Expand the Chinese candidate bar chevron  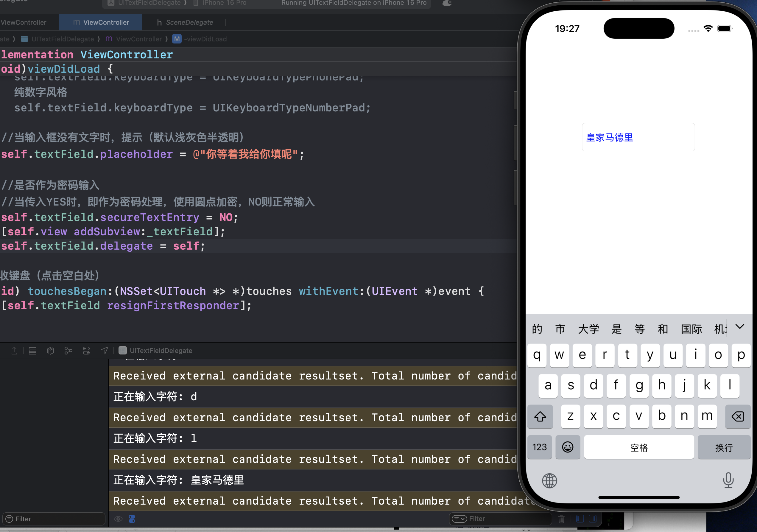[x=739, y=327]
